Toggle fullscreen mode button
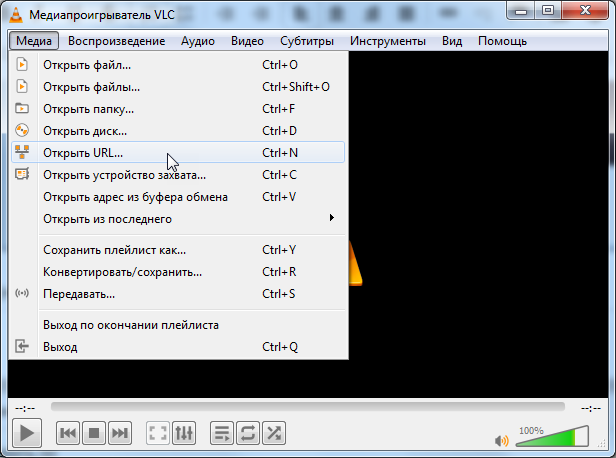The height and width of the screenshot is (458, 616). (x=158, y=433)
